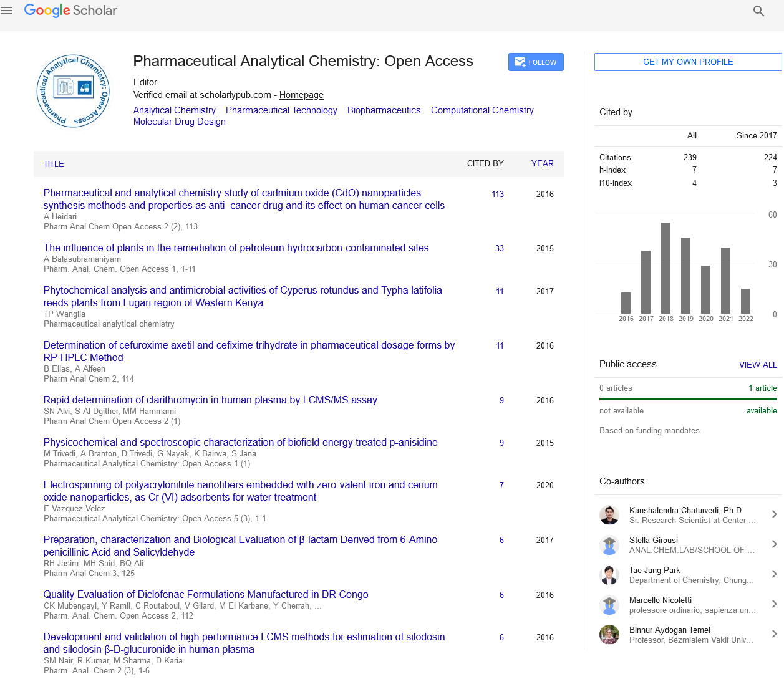Open the β-lactam Salicyldehyde preparation article
Screen dimensions: 784x679
click(x=240, y=546)
